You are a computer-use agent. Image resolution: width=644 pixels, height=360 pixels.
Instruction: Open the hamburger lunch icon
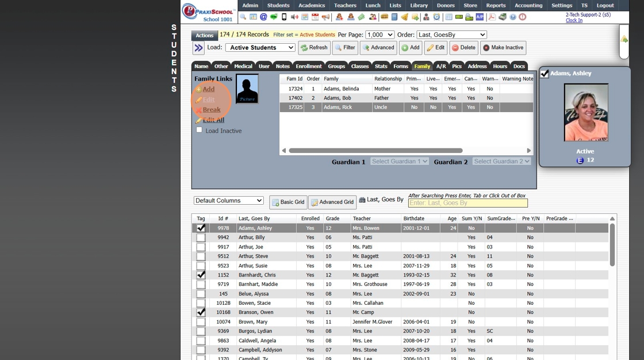click(x=384, y=17)
